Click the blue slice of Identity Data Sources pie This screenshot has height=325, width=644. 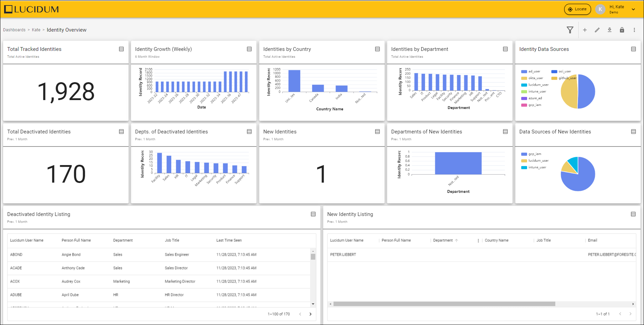pyautogui.click(x=587, y=91)
